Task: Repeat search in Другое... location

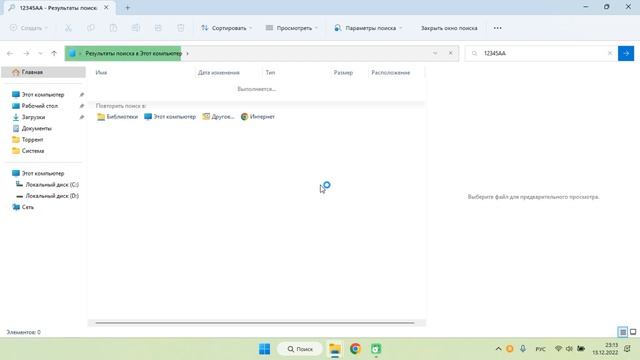Action: [218, 117]
